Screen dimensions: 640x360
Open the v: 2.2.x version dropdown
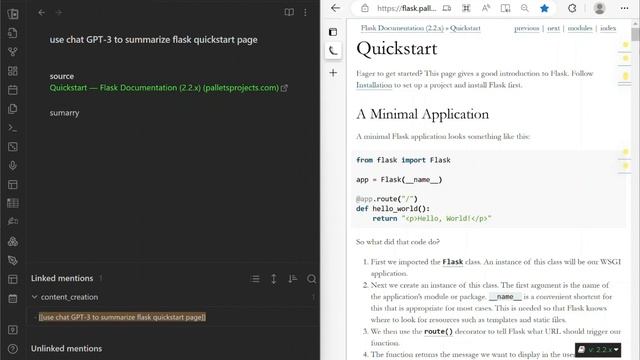pyautogui.click(x=598, y=350)
